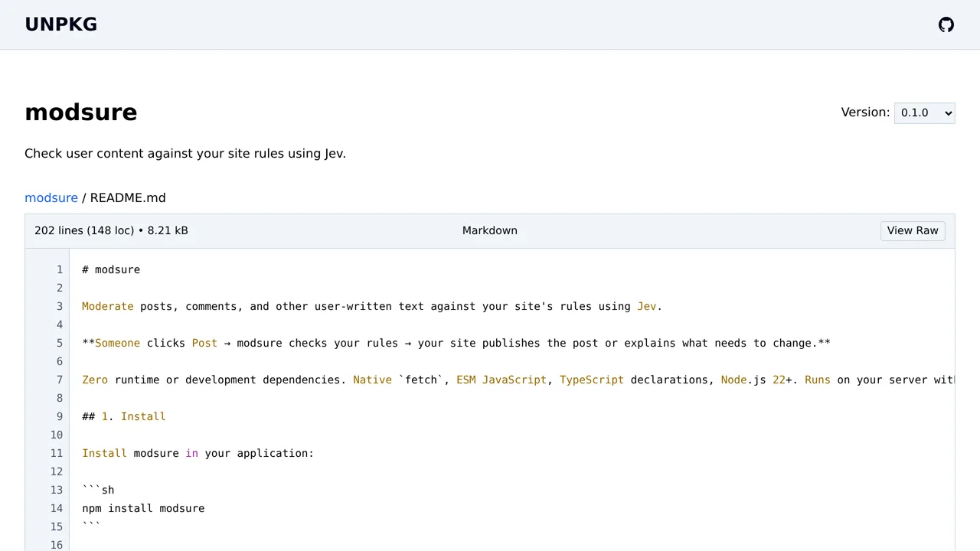980x551 pixels.
Task: Click the '```sh' code fence line
Action: coord(98,490)
